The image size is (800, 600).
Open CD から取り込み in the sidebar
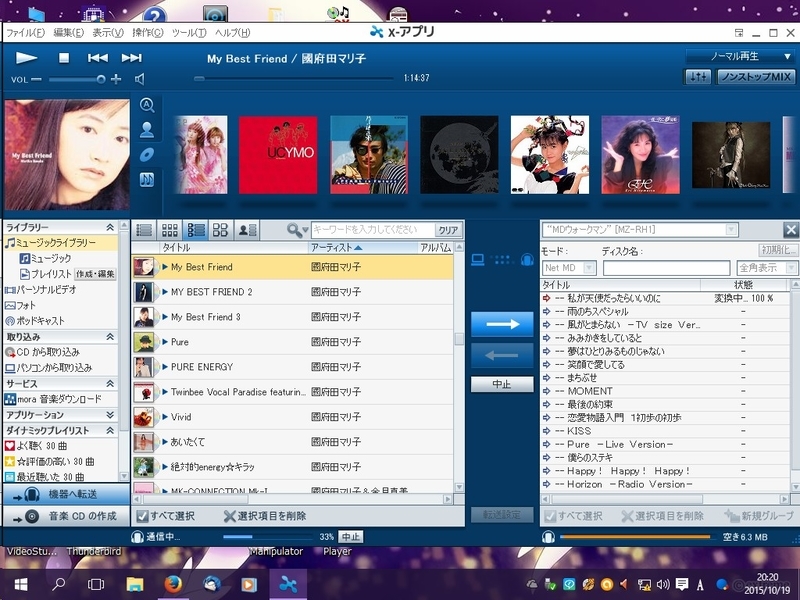tap(47, 352)
